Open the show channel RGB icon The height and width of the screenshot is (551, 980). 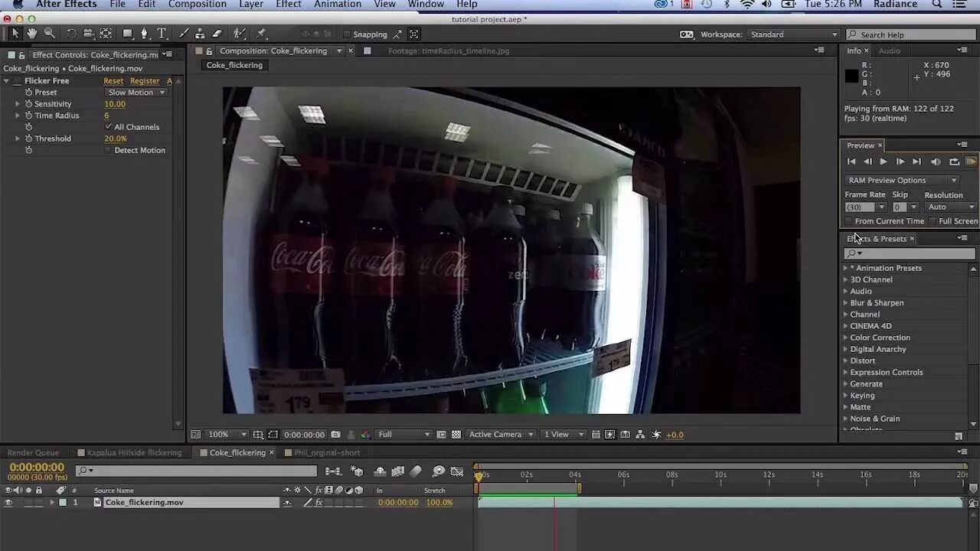[x=365, y=435]
